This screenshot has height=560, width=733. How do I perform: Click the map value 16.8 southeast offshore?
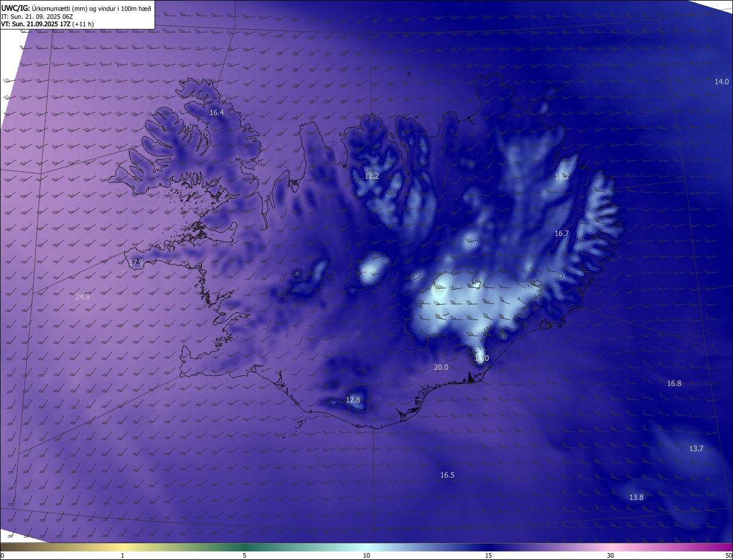pos(674,384)
